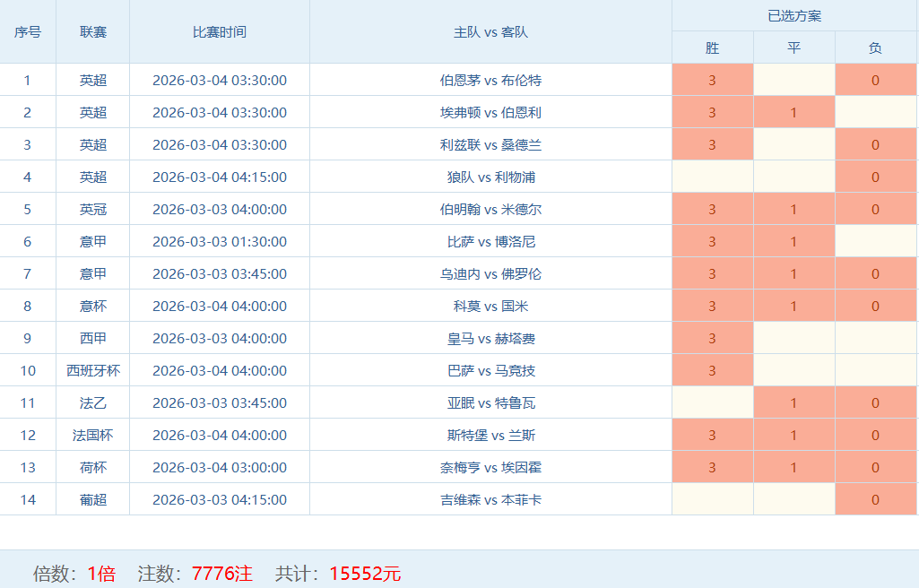Viewport: 919px width, 588px height.
Task: Toggle 胜 selection for 伯恩茅 vs 布伦特
Action: (712, 81)
